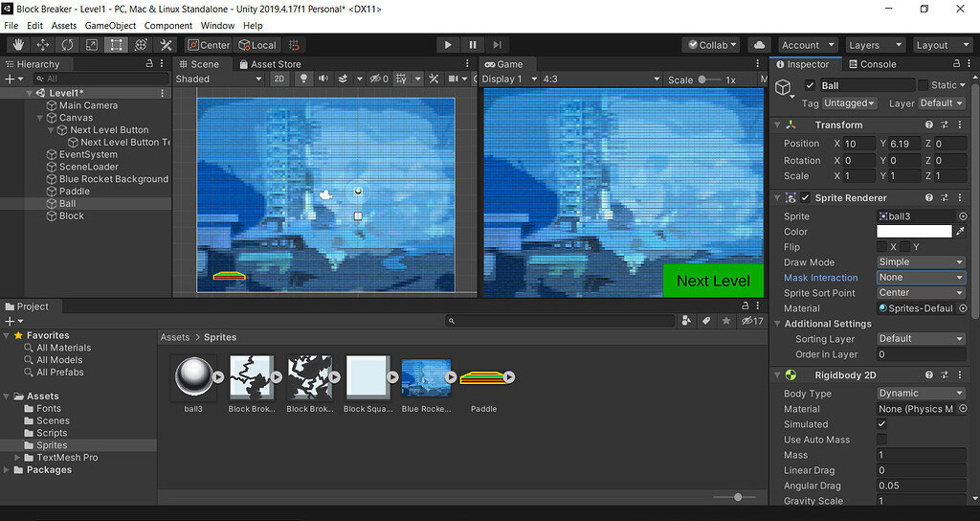
Task: Select the Scale tool
Action: (x=92, y=45)
